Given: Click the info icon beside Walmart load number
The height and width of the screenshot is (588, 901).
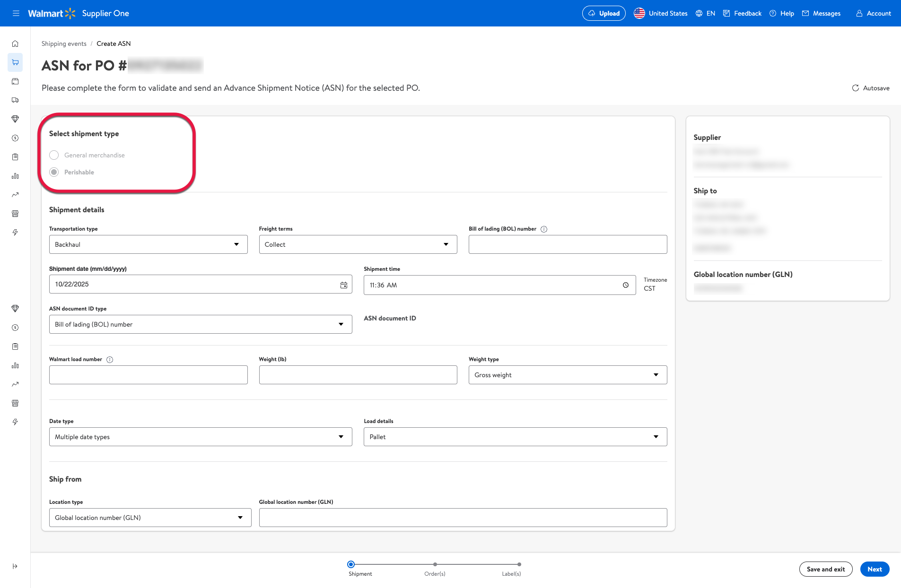Looking at the screenshot, I should point(110,360).
